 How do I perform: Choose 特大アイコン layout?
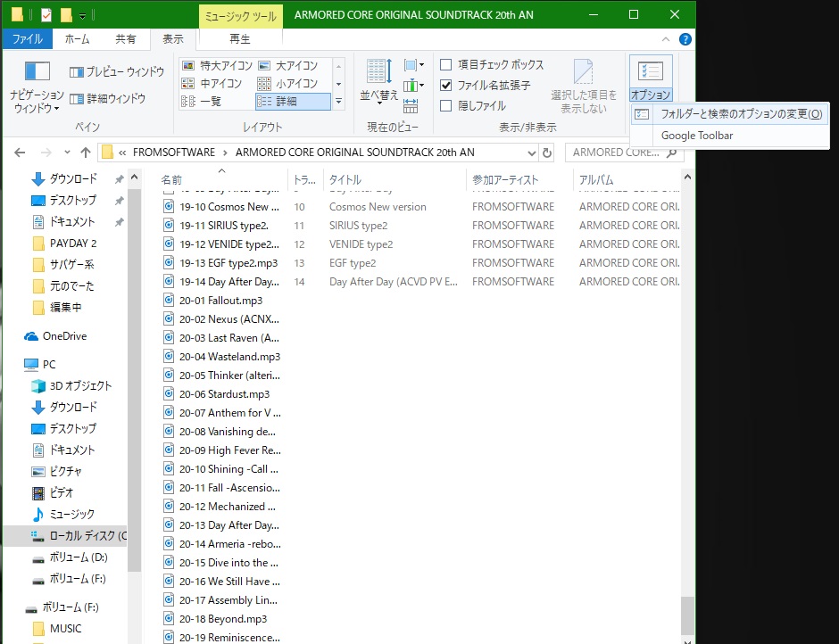[217, 66]
